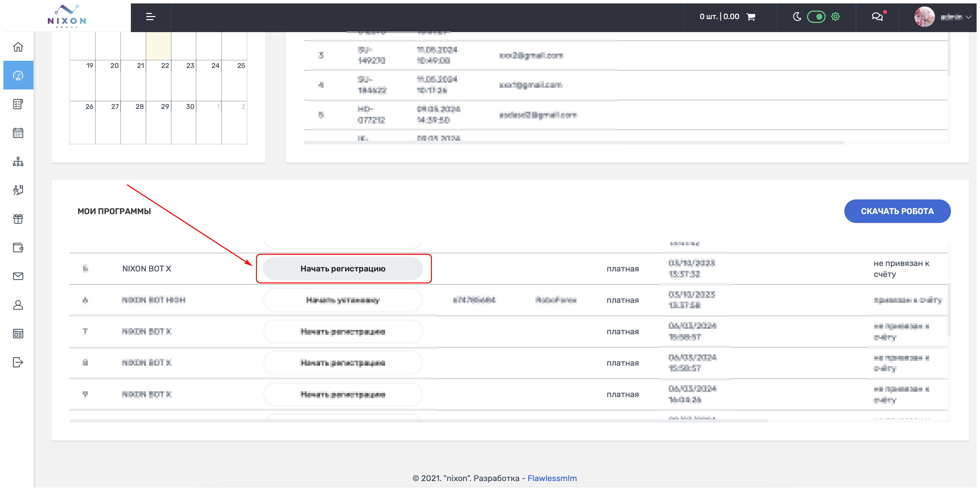This screenshot has height=491, width=980.
Task: Select day 30 in the calendar
Action: (x=183, y=122)
